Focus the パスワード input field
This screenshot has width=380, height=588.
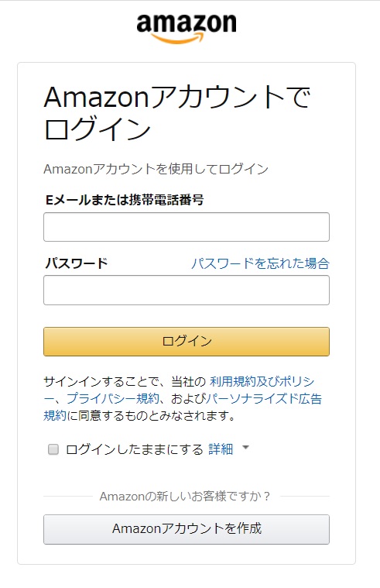[x=187, y=290]
